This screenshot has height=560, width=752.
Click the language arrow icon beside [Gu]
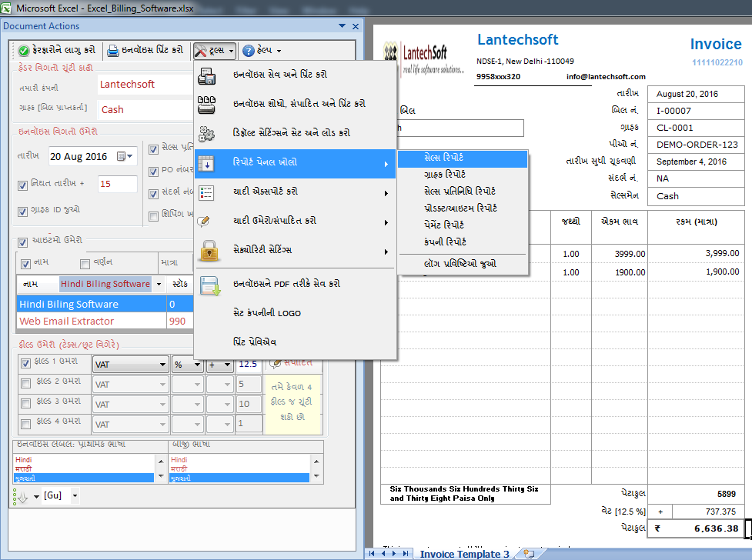coord(21,497)
